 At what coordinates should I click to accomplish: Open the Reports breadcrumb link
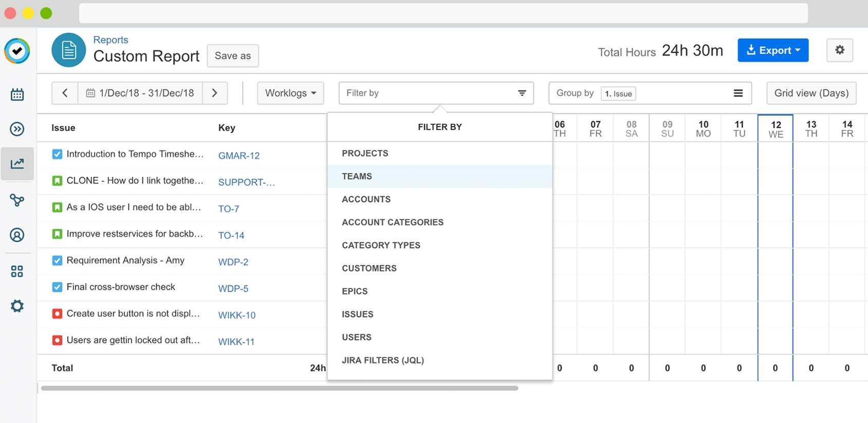tap(110, 40)
